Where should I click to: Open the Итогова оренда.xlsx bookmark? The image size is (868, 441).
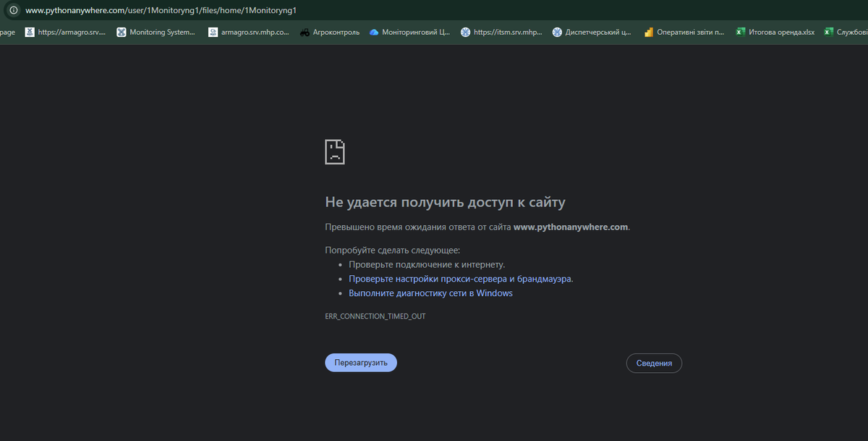tap(775, 32)
